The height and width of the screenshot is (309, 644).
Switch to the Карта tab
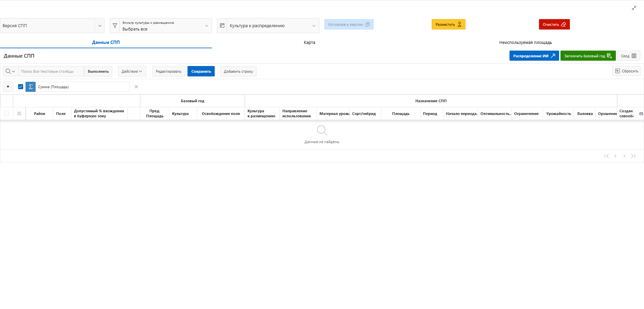[309, 43]
